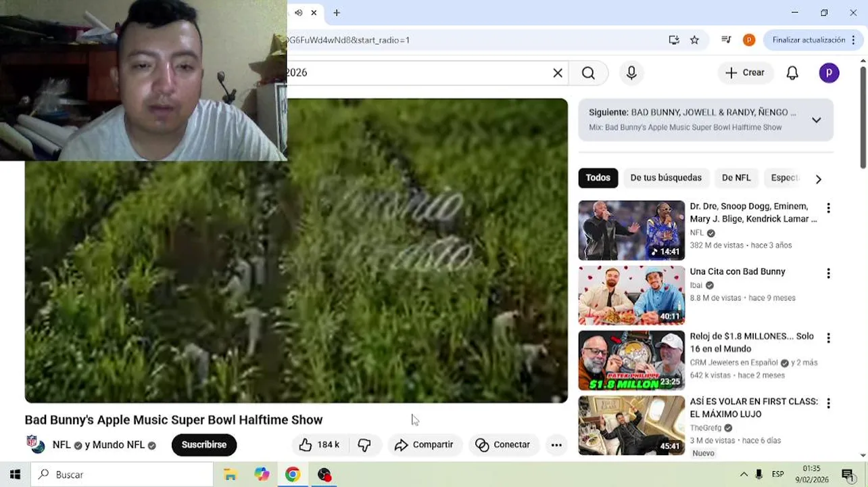Clear the YouTube search box
This screenshot has height=487, width=868.
click(558, 73)
